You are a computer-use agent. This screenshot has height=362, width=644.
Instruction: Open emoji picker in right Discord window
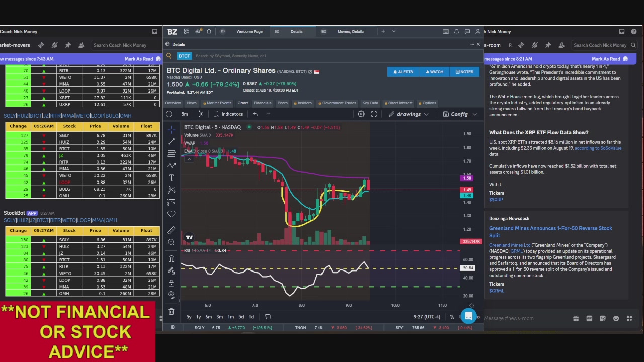616,318
